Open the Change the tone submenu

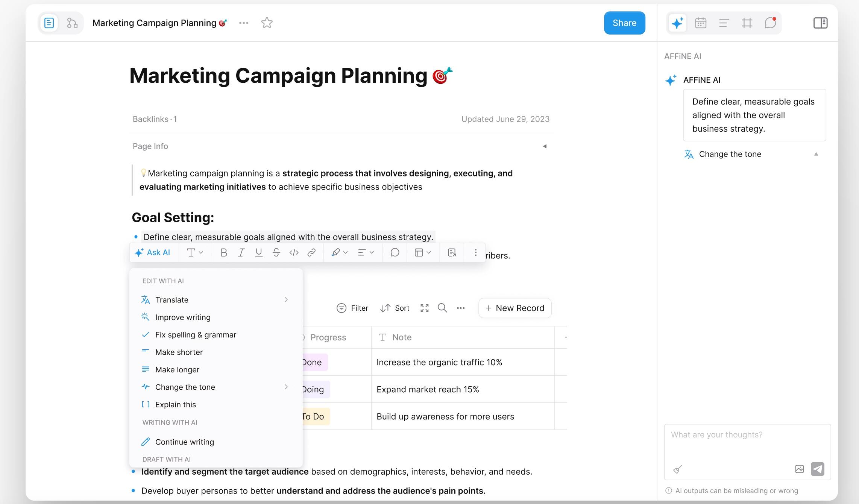[x=216, y=387]
